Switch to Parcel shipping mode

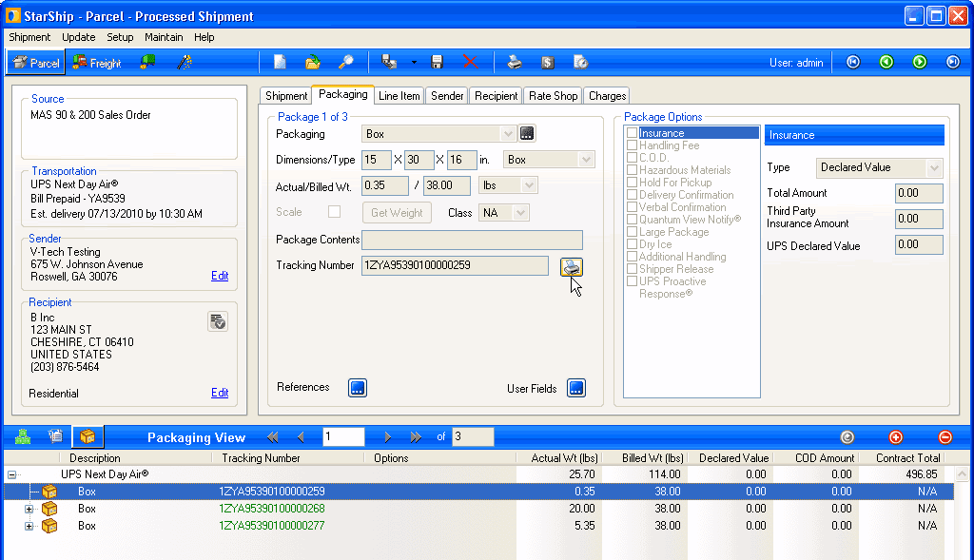click(x=36, y=63)
